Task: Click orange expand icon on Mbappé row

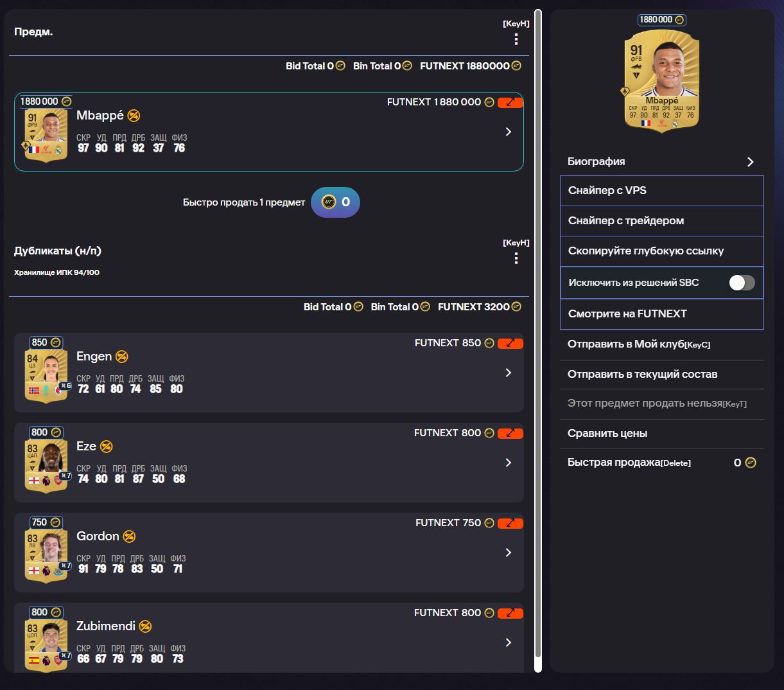Action: (510, 102)
